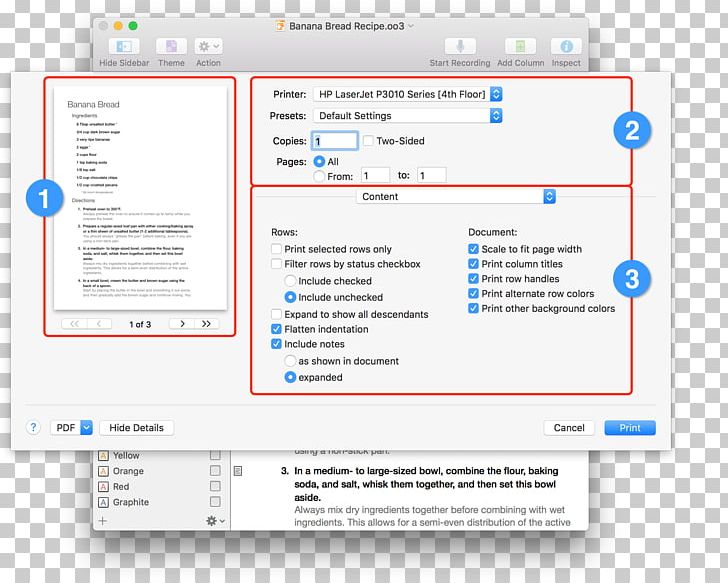Click the Print button

(629, 428)
